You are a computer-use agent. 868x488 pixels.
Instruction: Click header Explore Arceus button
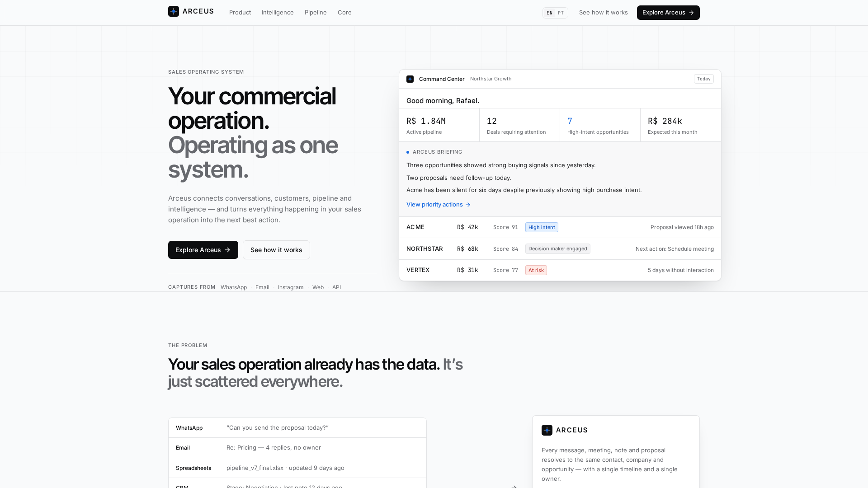pos(668,13)
